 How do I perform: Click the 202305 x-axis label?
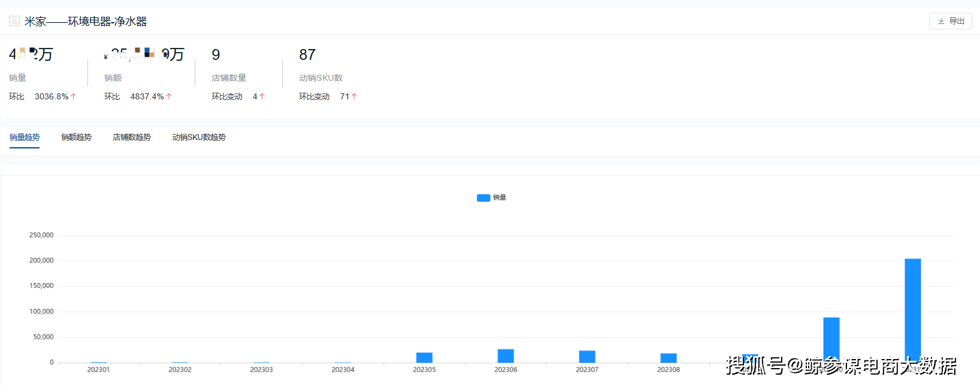pyautogui.click(x=424, y=370)
